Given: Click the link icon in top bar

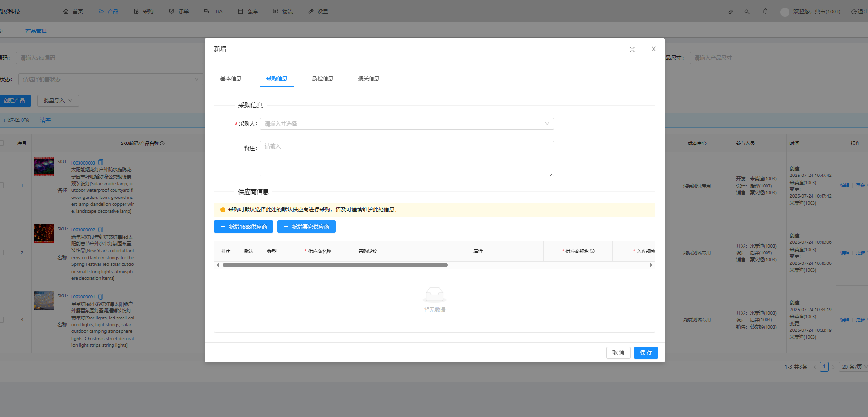Looking at the screenshot, I should point(731,11).
